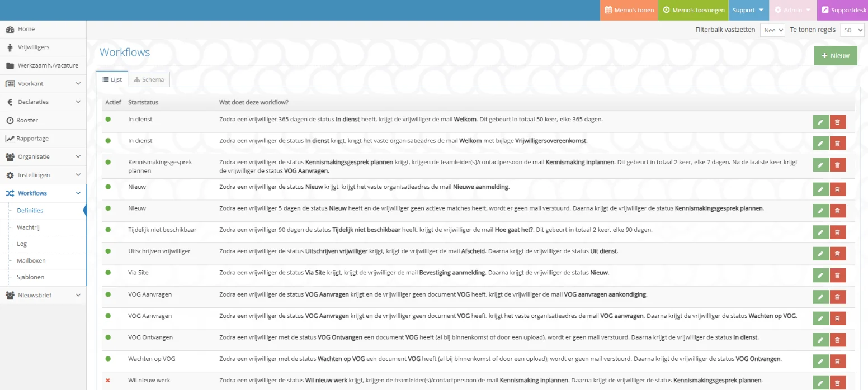Click the active dot for Uitschrijven vrijwilliger
868x390 pixels.
pyautogui.click(x=108, y=251)
